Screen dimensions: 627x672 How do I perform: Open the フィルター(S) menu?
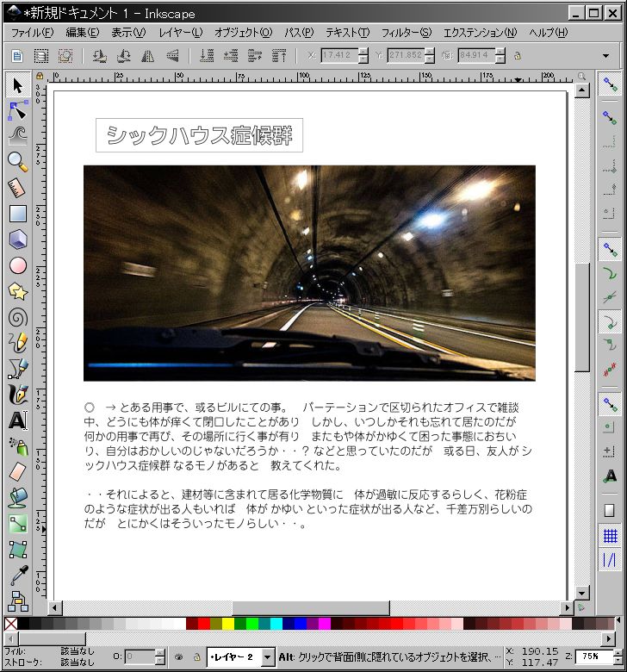tap(407, 33)
